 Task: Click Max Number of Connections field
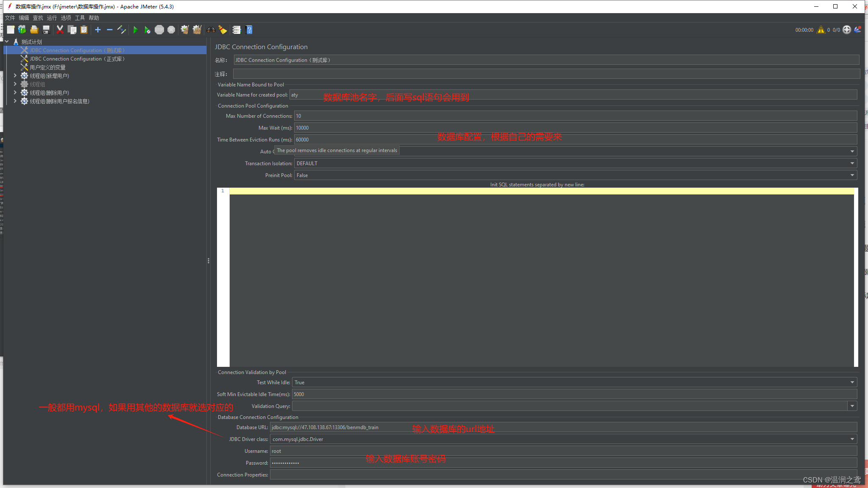point(576,116)
